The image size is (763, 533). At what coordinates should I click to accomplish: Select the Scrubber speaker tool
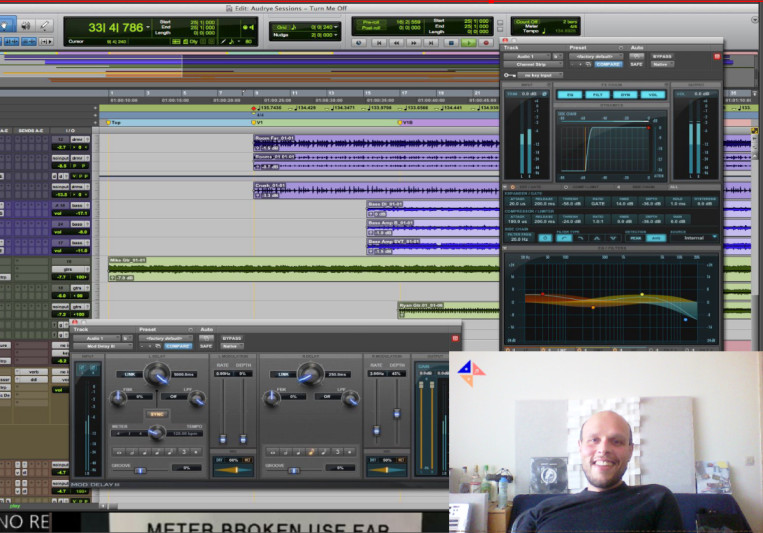tap(26, 25)
